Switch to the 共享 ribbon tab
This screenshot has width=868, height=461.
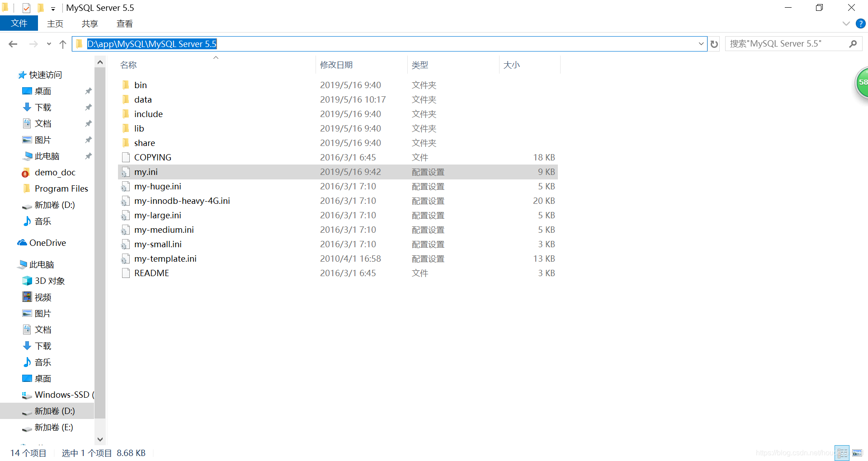pos(90,24)
